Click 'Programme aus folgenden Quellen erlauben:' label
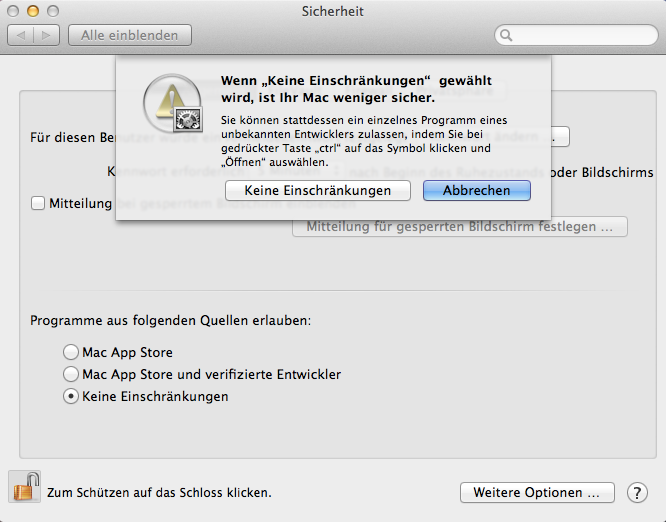Image resolution: width=666 pixels, height=522 pixels. pos(170,320)
